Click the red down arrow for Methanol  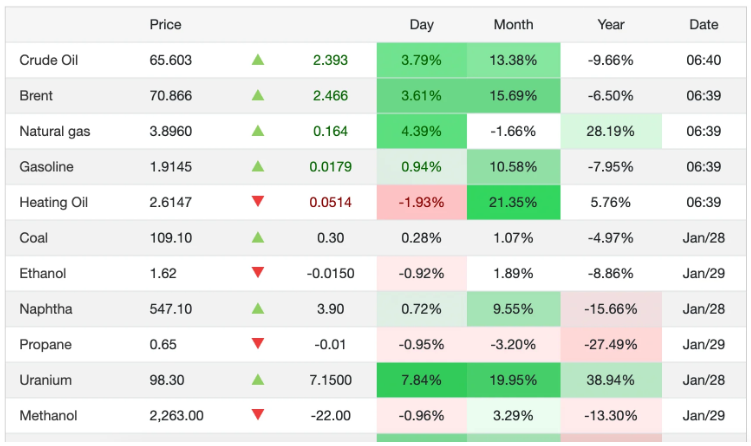[x=258, y=415]
